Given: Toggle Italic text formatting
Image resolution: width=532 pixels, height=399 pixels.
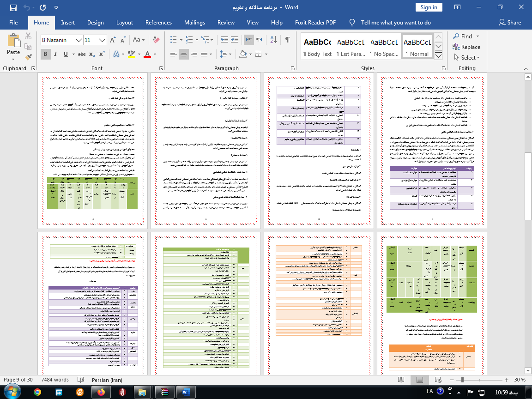Looking at the screenshot, I should pos(55,54).
